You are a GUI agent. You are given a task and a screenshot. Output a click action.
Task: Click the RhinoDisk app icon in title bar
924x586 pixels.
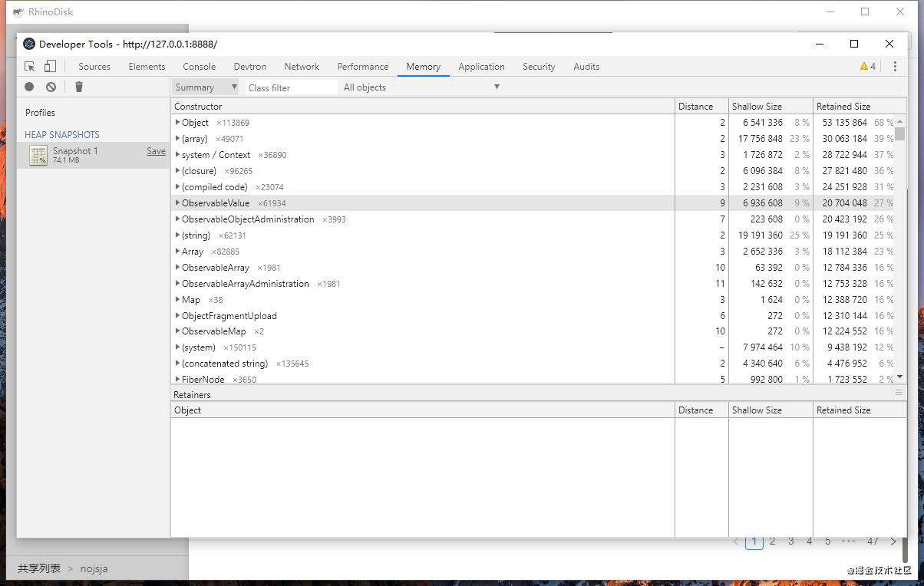point(18,12)
